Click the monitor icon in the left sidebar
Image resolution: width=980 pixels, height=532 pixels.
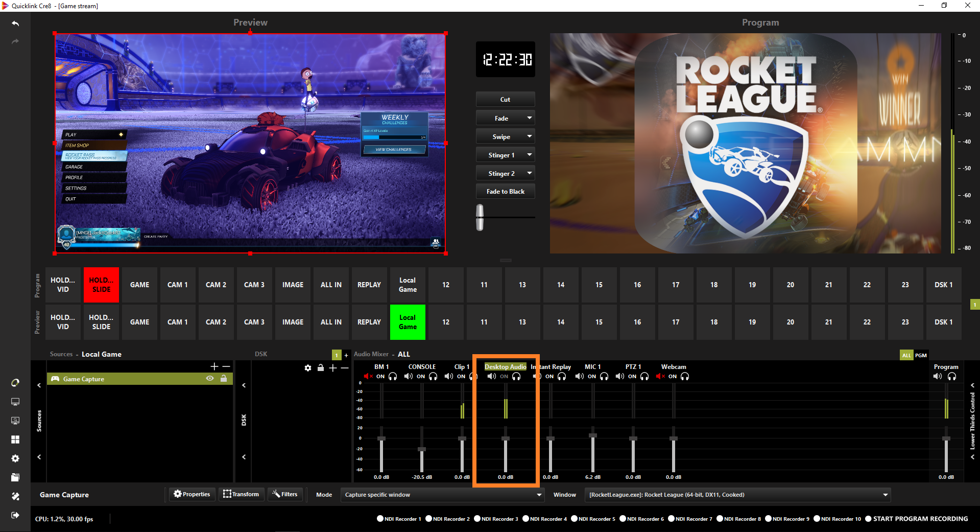click(15, 402)
